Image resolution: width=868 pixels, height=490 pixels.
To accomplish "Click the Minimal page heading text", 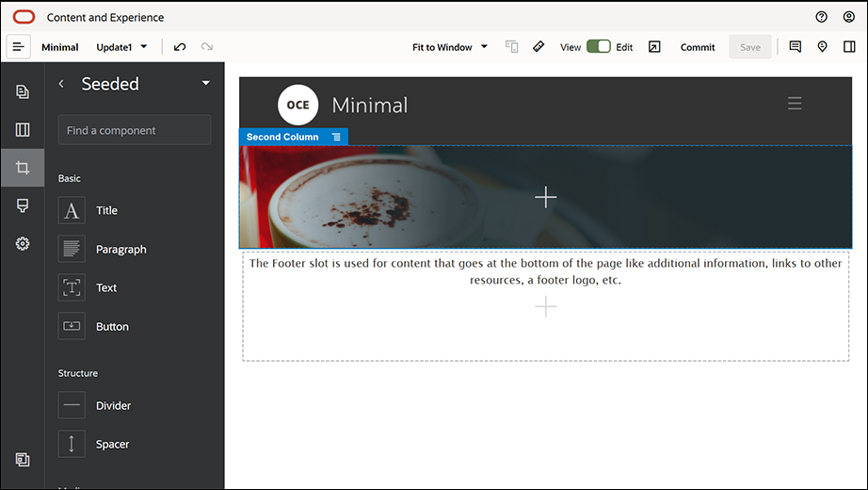I will (370, 106).
